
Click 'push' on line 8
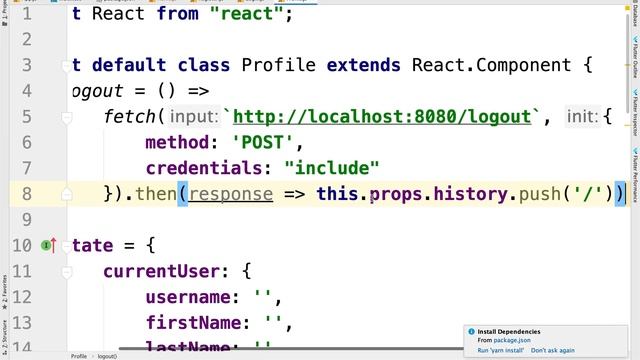pos(540,194)
